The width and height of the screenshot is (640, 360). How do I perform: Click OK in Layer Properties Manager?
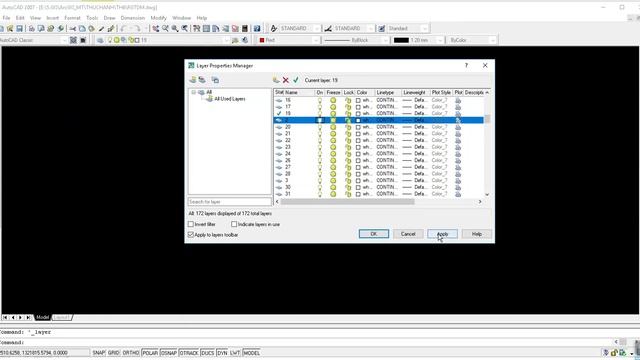point(373,234)
